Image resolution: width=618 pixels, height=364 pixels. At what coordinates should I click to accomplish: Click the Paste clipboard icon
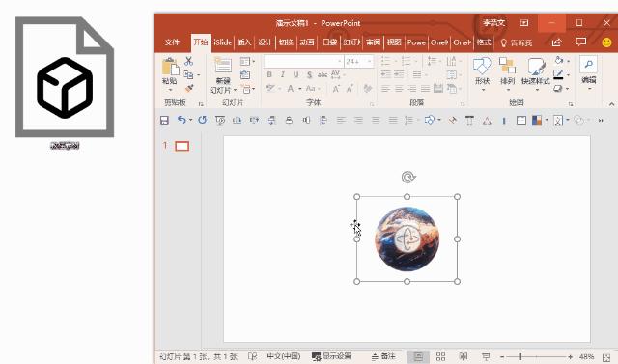[170, 67]
